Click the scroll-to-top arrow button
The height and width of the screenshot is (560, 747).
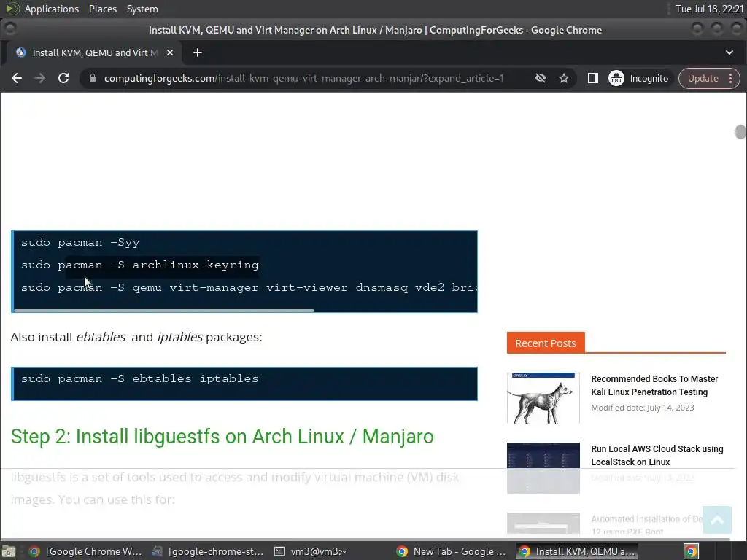[x=716, y=520]
